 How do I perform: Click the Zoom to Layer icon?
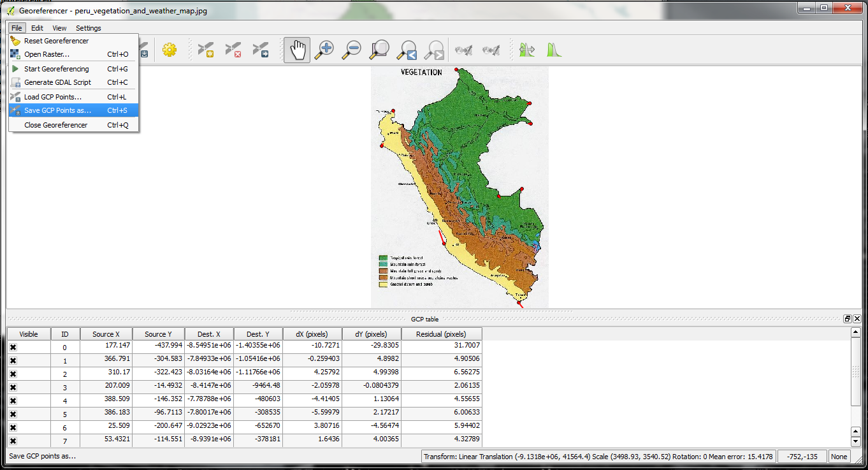tap(380, 50)
